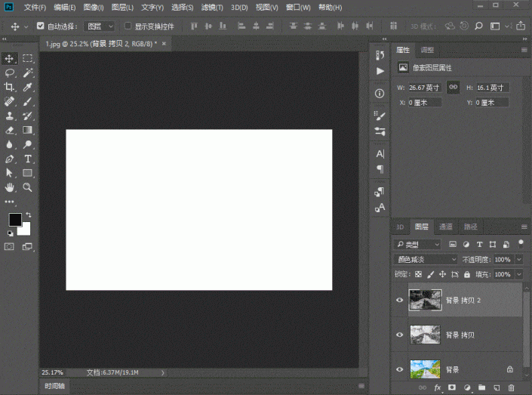Toggle lock all for layer
Viewport: 532px width, 395px height.
467,274
